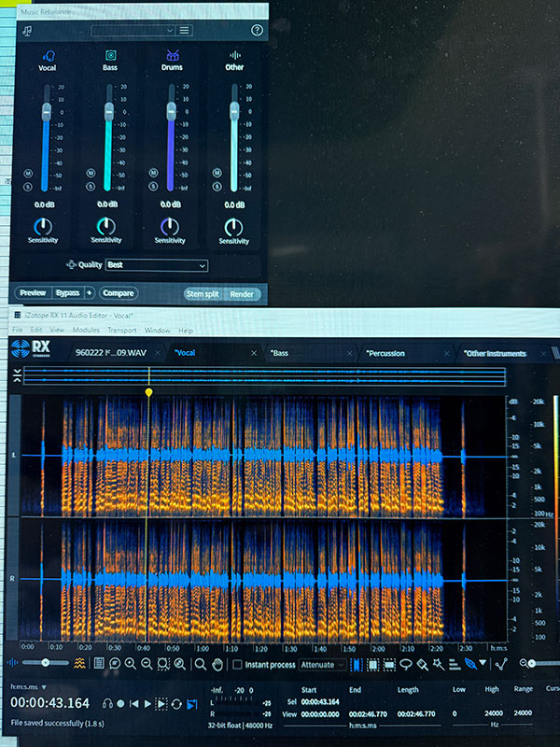Click the Compare button

(119, 293)
